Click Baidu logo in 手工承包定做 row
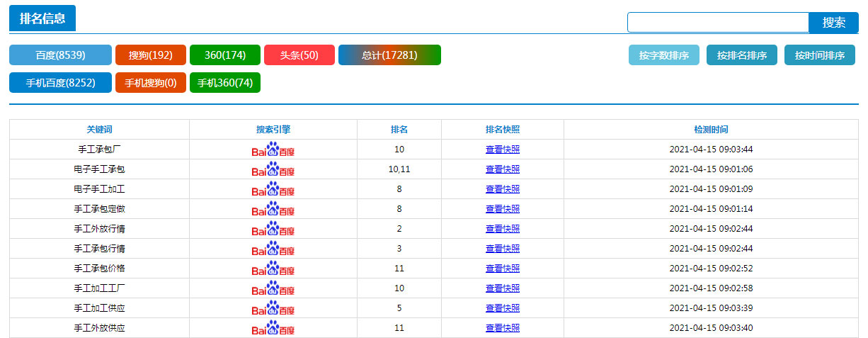The width and height of the screenshot is (868, 338). coord(273,209)
